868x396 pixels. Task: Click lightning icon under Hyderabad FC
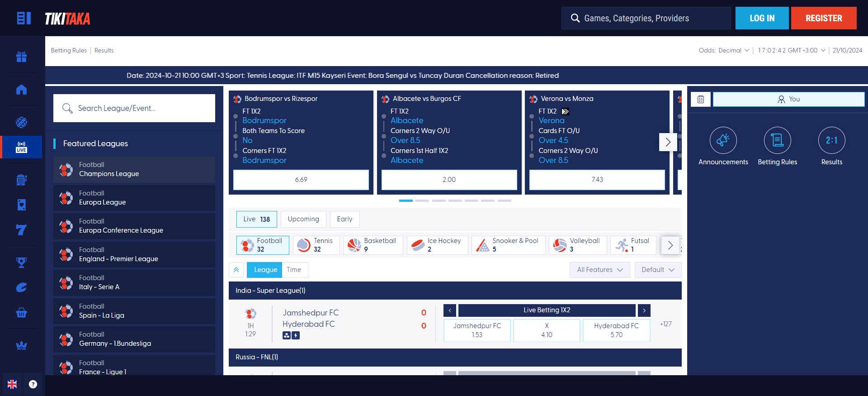(296, 335)
